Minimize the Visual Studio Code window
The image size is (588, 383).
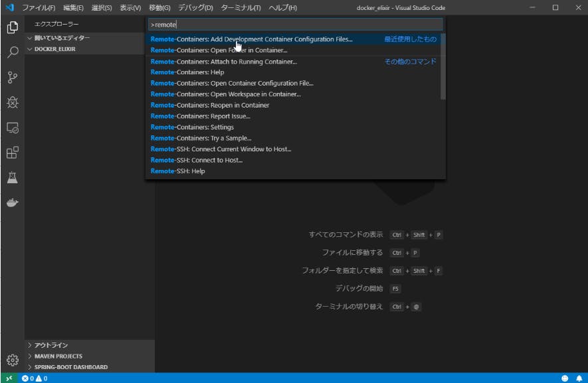pyautogui.click(x=532, y=7)
